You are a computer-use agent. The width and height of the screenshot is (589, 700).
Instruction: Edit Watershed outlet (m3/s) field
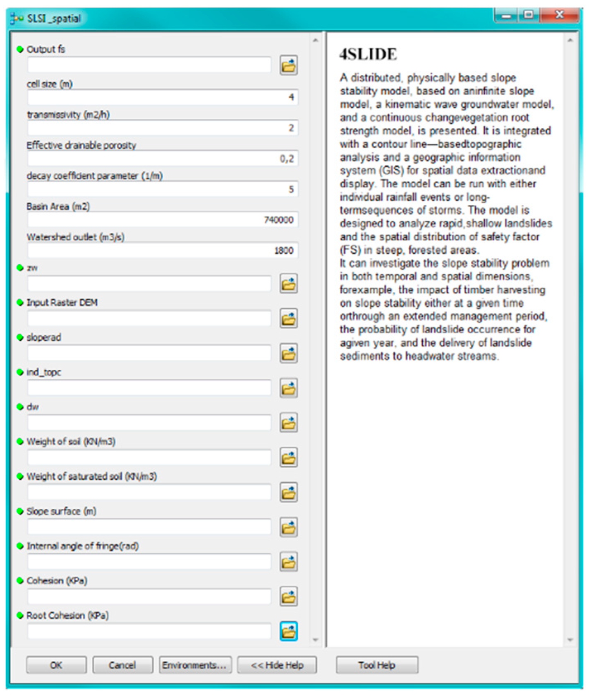point(163,250)
